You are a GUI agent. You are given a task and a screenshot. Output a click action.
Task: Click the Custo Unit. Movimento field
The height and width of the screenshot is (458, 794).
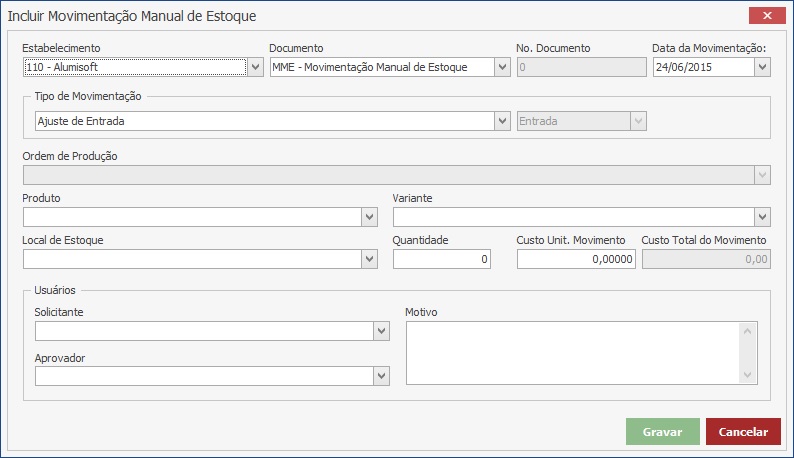tap(576, 259)
